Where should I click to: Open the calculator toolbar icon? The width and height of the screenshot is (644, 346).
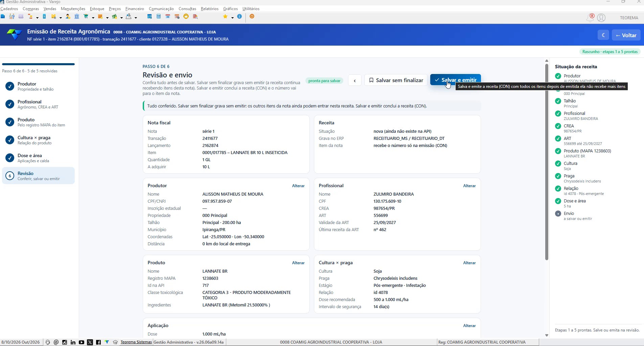159,16
